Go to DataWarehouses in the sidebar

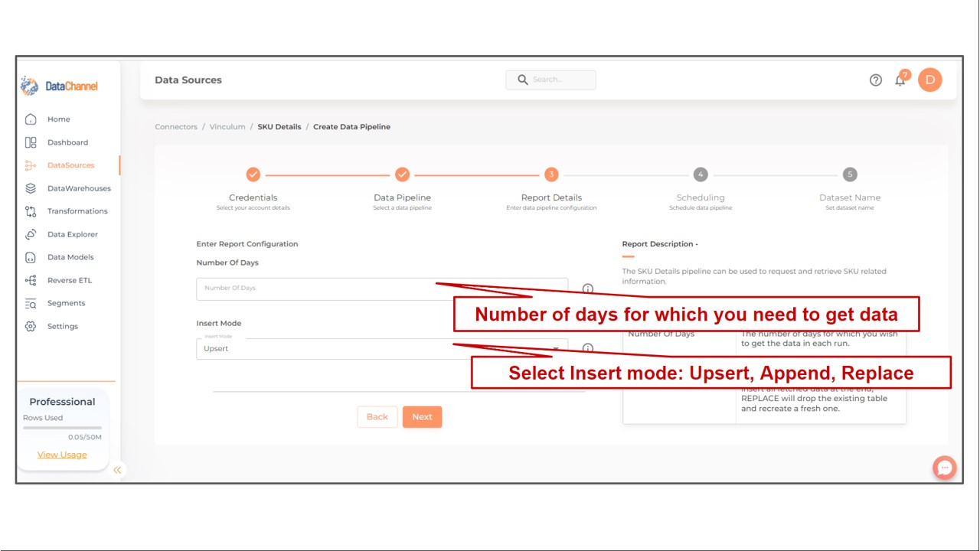click(x=79, y=188)
